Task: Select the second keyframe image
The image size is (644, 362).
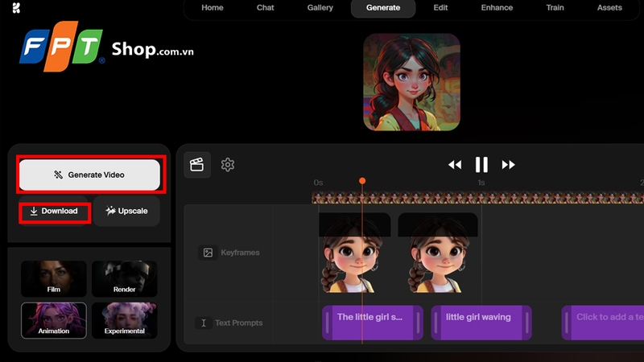Action: [438, 253]
